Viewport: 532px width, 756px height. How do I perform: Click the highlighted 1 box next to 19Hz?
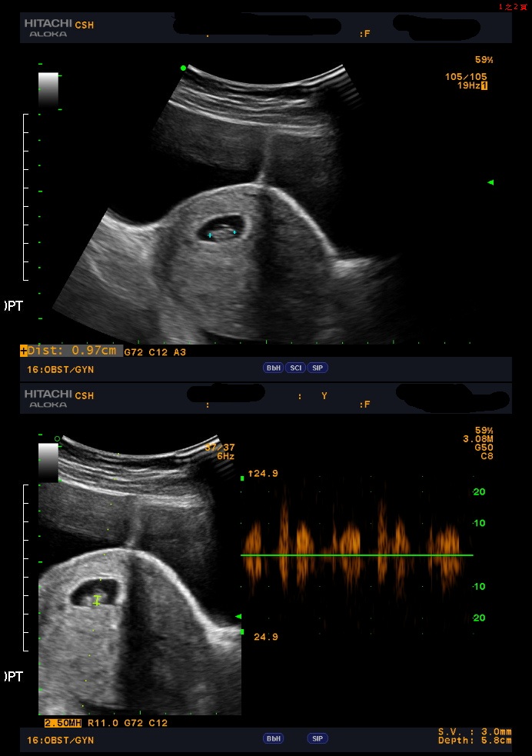tap(484, 85)
